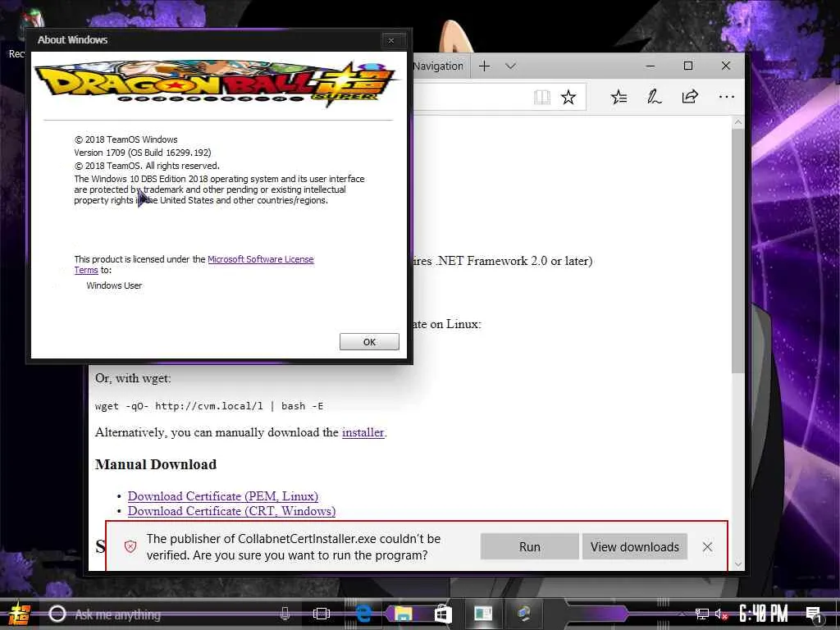The height and width of the screenshot is (630, 840).
Task: Click the wget command text line
Action: [209, 406]
